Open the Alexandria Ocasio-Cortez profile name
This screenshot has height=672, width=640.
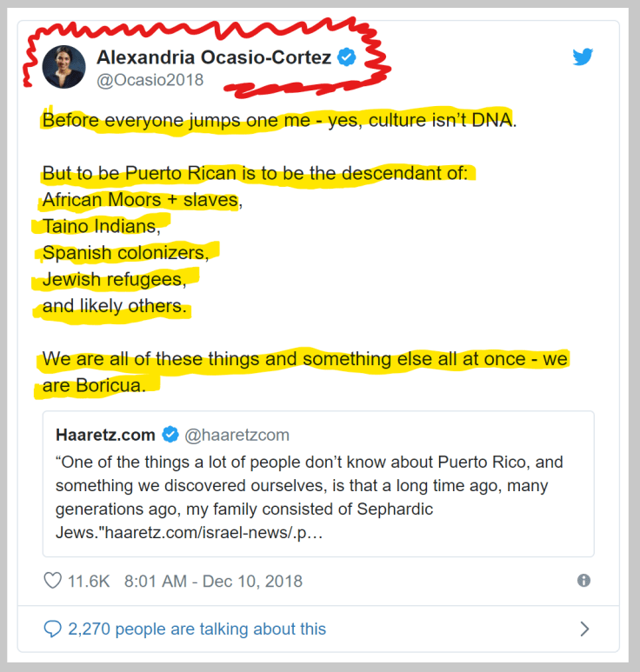click(214, 57)
